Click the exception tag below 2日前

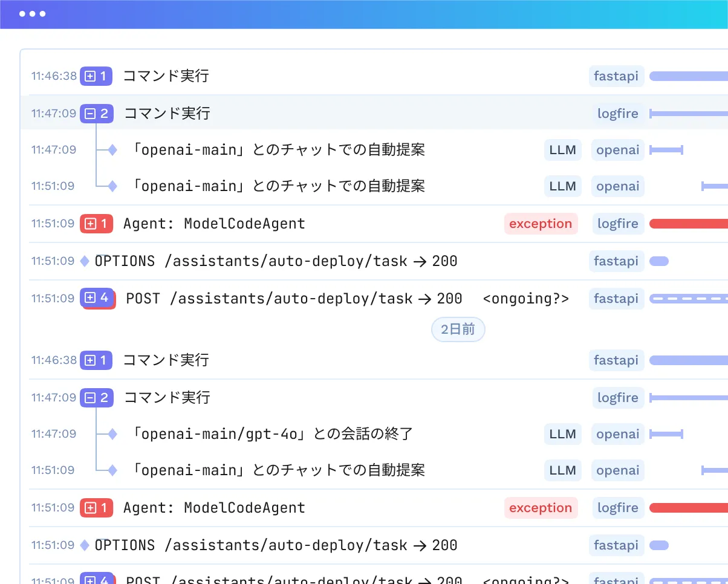[541, 508]
